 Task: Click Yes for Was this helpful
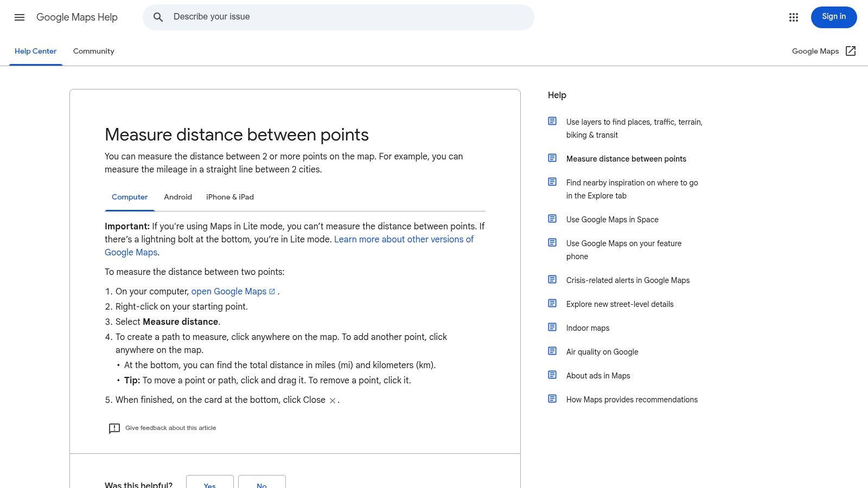click(209, 483)
